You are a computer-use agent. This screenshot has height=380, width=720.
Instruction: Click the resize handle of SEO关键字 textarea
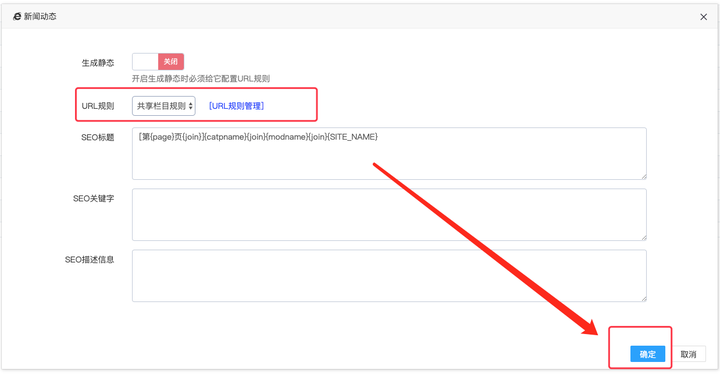(x=644, y=238)
